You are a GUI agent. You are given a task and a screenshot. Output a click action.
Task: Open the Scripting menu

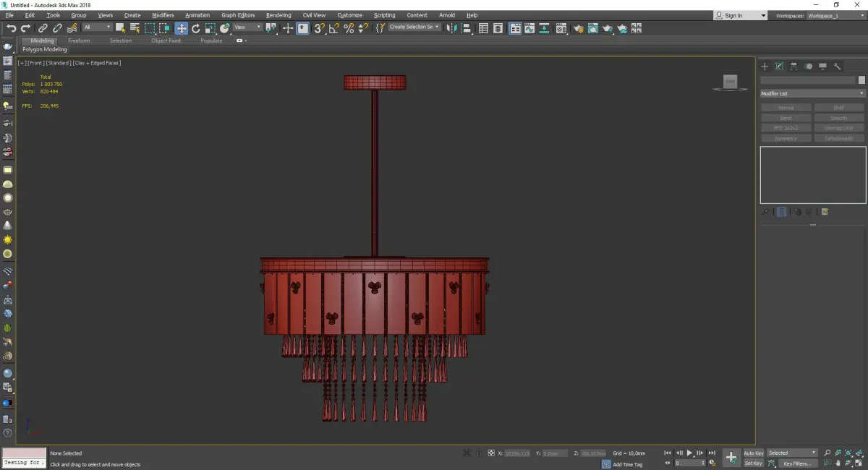385,15
